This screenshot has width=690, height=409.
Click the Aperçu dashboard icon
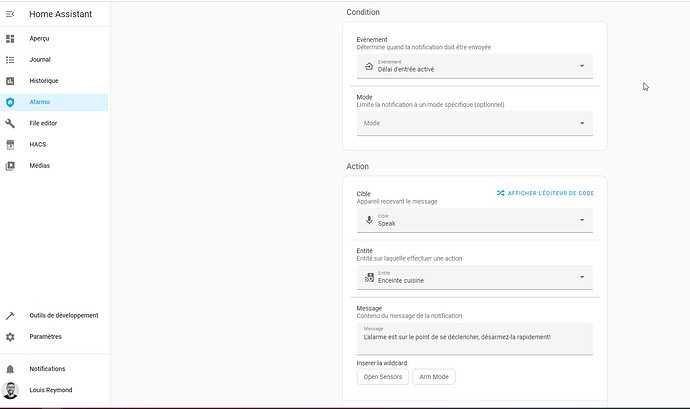(10, 38)
